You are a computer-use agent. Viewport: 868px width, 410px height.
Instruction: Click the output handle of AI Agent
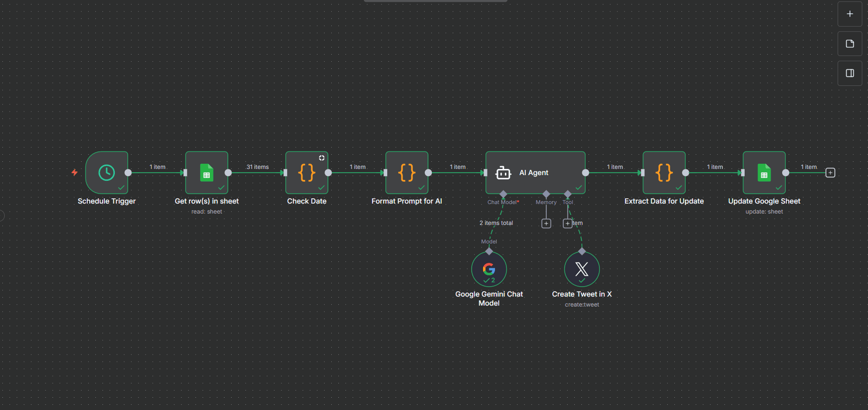[586, 173]
